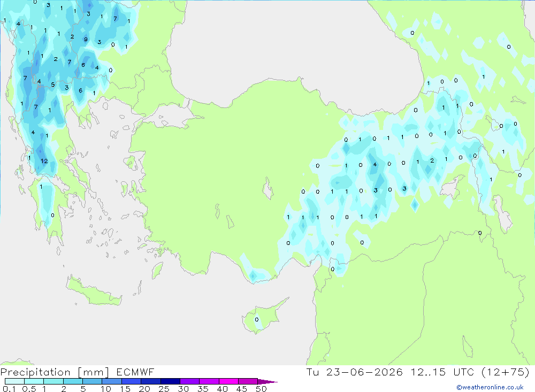Select the 35–40 mm purple legend swatch
This screenshot has height=392, width=535.
[209, 381]
